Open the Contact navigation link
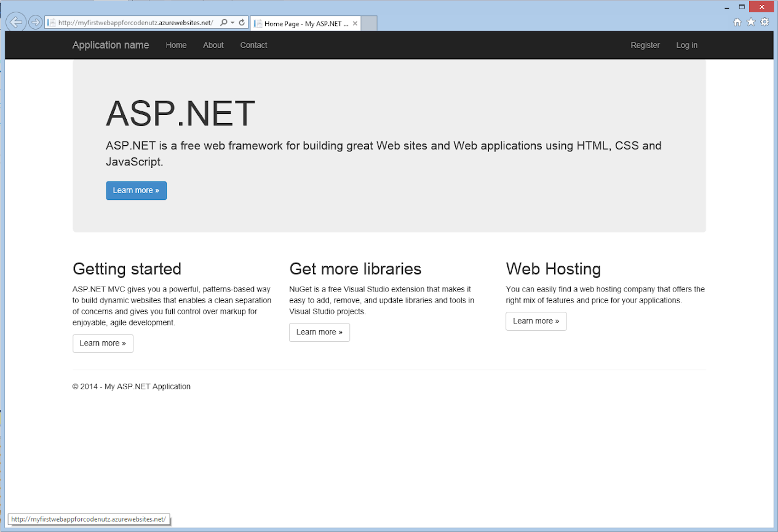This screenshot has height=532, width=778. 253,45
